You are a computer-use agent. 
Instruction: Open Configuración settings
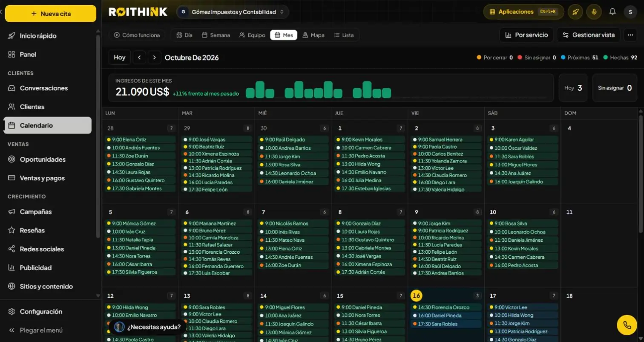[41, 312]
